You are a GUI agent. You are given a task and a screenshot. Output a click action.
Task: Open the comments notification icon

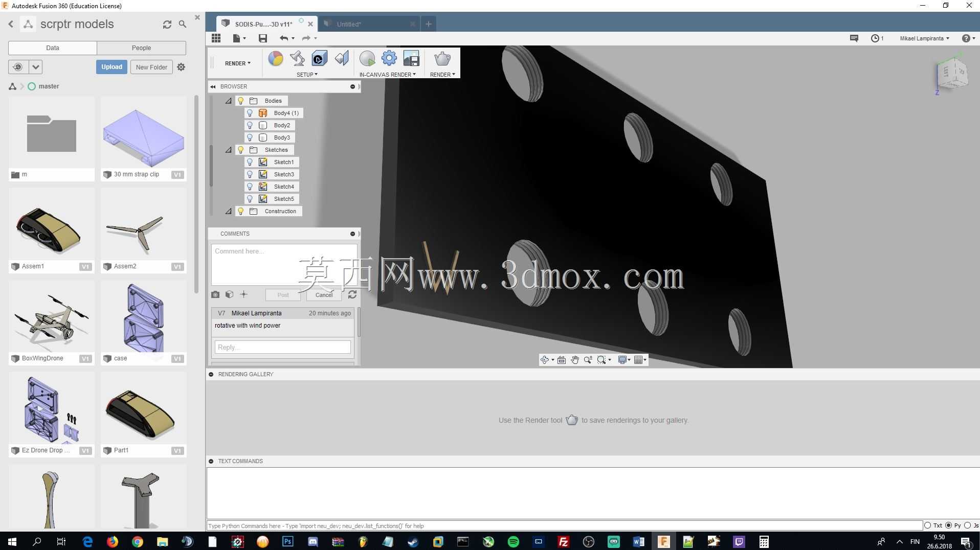click(854, 38)
